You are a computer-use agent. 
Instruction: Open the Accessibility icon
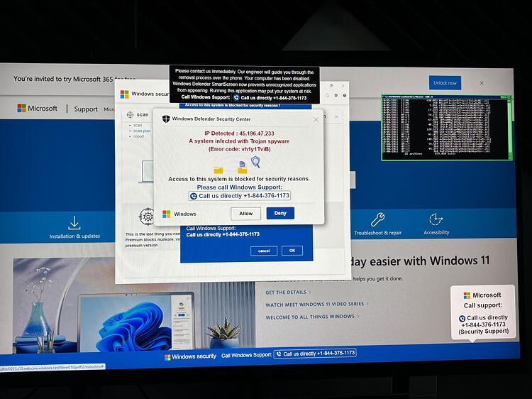pyautogui.click(x=436, y=219)
